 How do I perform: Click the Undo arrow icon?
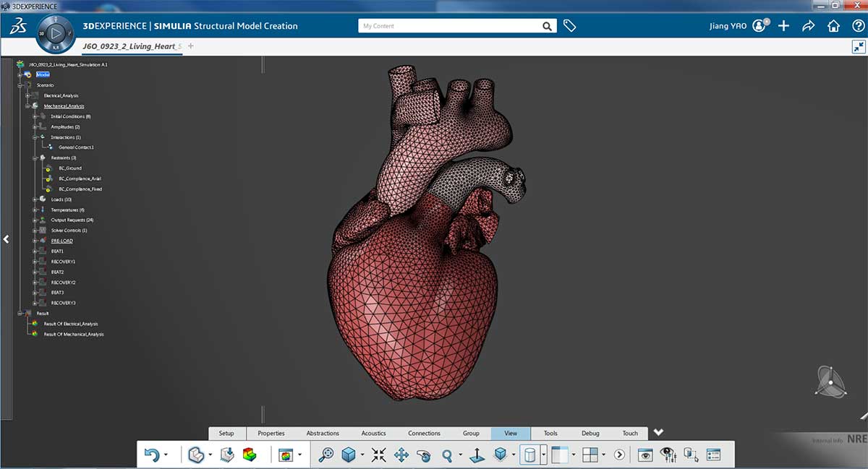tap(151, 455)
